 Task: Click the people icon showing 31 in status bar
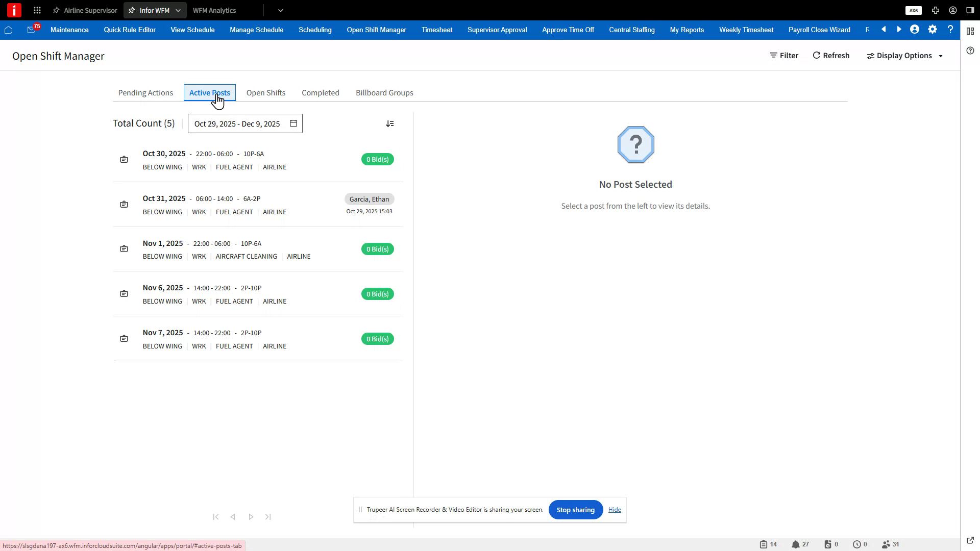click(886, 544)
